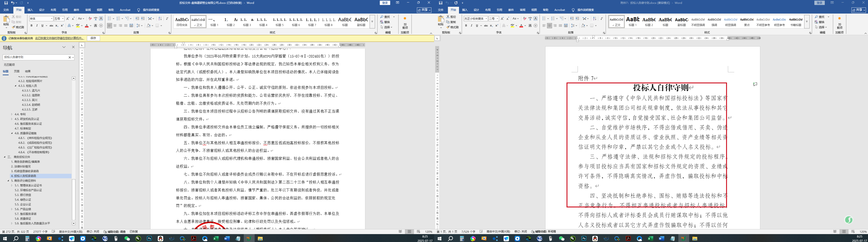
Task: Click the sort icon in the left Word window
Action: click(160, 19)
